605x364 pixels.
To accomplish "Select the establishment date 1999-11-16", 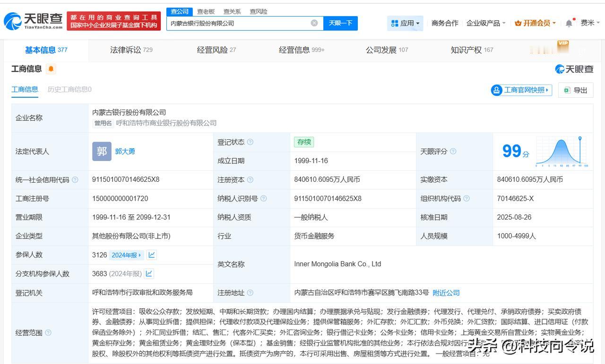I will (x=311, y=161).
